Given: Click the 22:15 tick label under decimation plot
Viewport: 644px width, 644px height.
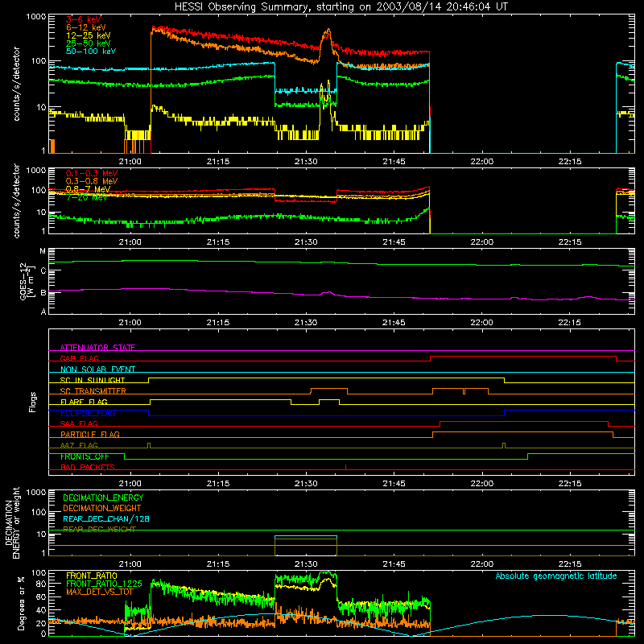Looking at the screenshot, I should (570, 564).
